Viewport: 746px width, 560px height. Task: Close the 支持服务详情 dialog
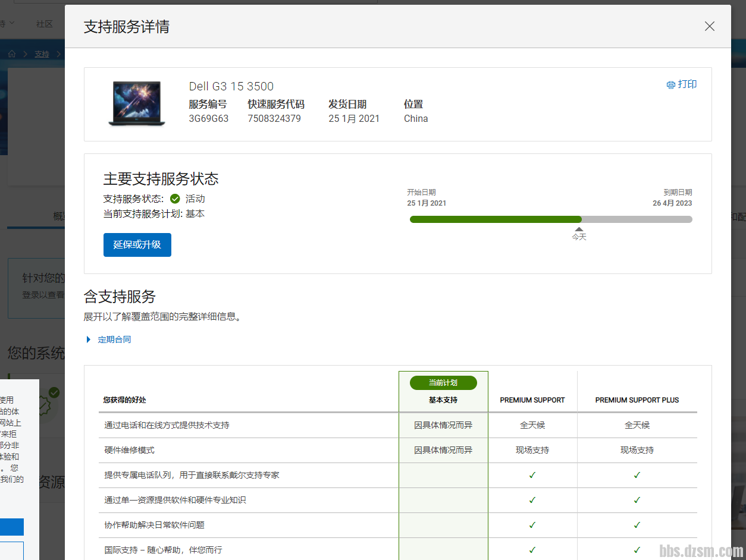(709, 26)
